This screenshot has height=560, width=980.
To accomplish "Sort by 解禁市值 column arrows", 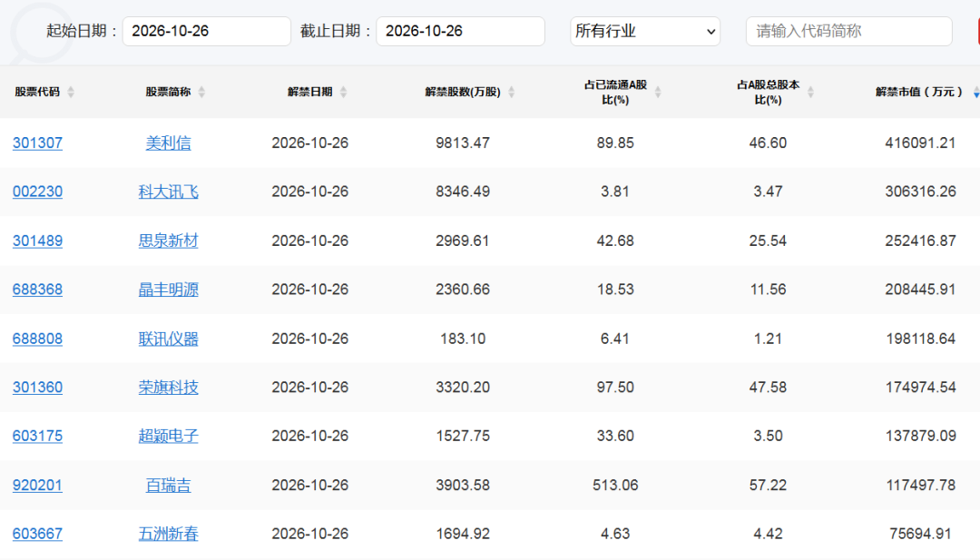I will [x=975, y=92].
